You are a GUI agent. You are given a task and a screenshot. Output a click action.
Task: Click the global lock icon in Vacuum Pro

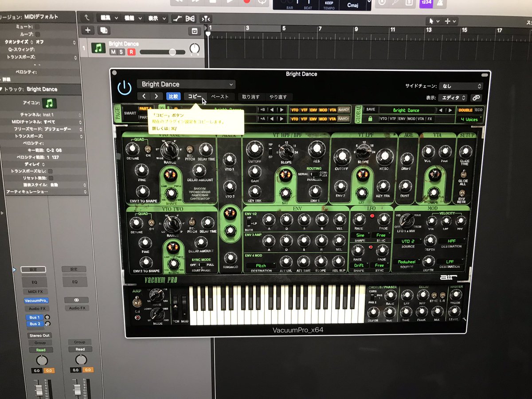pyautogui.click(x=370, y=119)
